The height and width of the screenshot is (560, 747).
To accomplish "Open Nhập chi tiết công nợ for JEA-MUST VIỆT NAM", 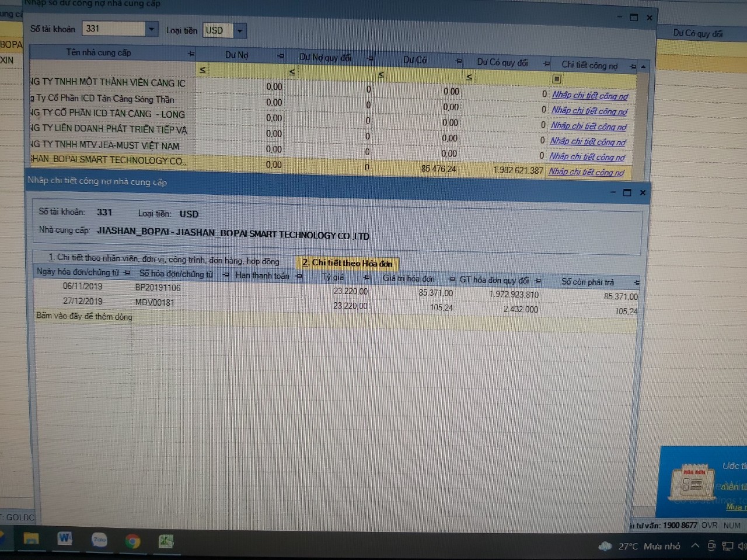I will (587, 157).
